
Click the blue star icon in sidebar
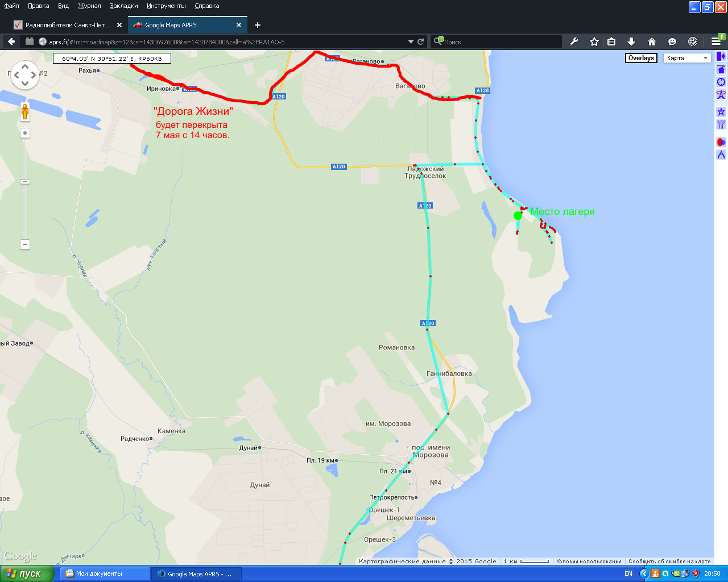pyautogui.click(x=721, y=112)
